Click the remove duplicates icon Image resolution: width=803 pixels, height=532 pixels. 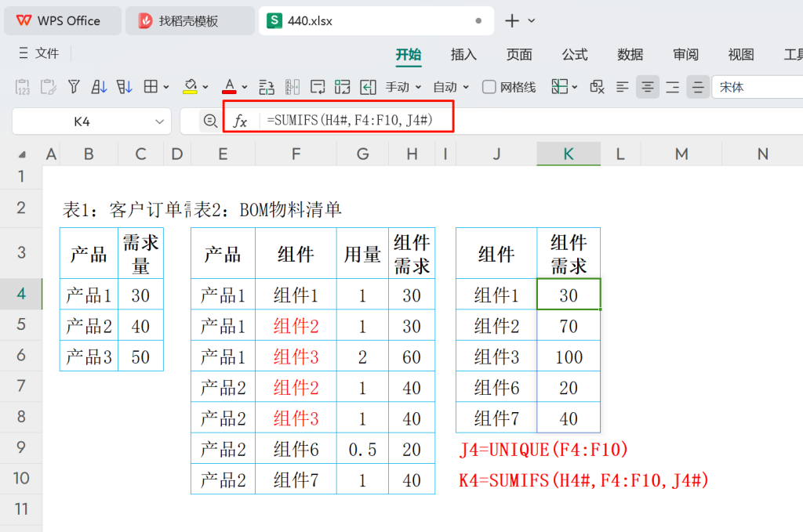(597, 87)
